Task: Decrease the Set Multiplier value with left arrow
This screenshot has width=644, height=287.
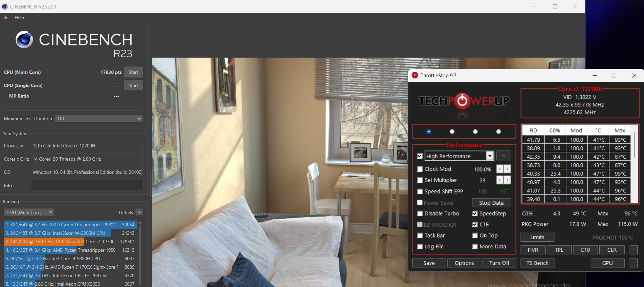Action: 500,180
